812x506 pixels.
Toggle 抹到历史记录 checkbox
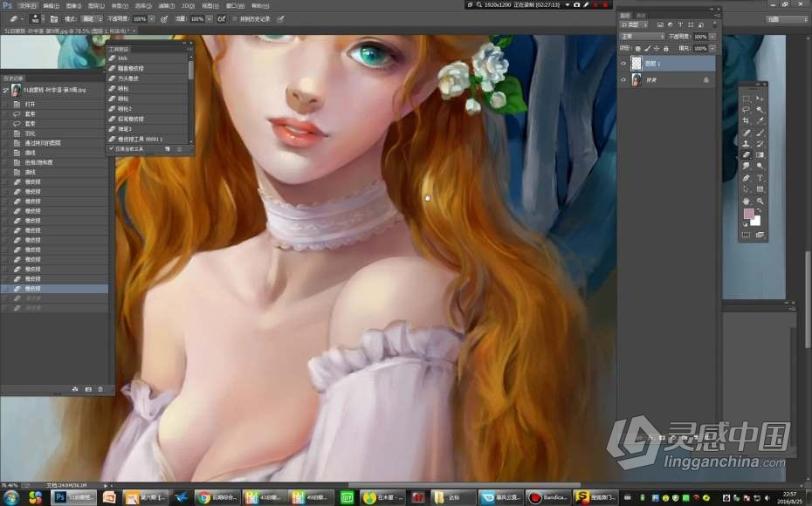235,18
